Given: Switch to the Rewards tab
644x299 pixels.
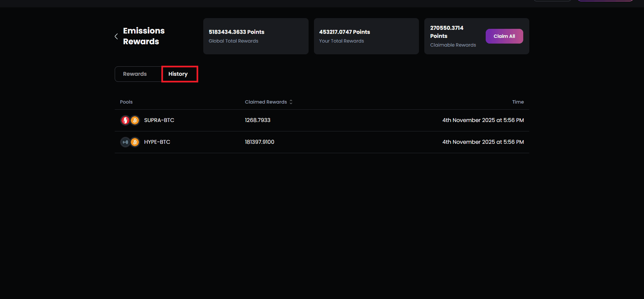Looking at the screenshot, I should click(135, 74).
